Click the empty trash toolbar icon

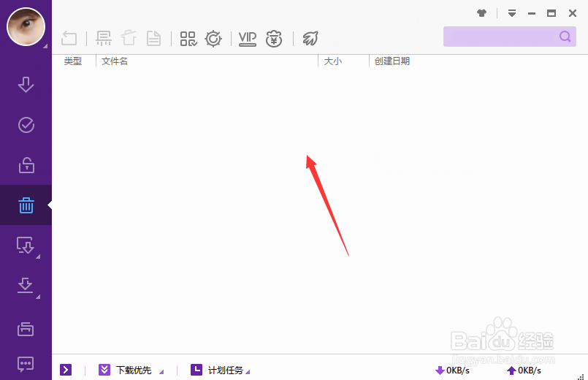(129, 38)
